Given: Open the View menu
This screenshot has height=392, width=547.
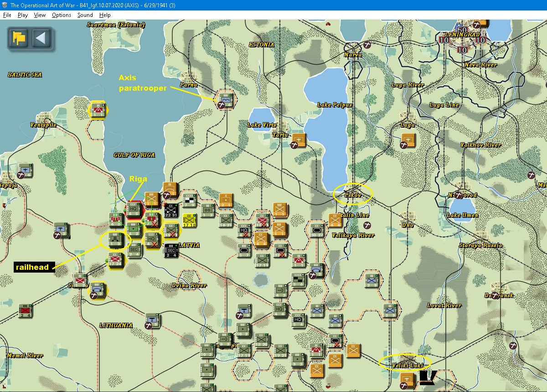Looking at the screenshot, I should pyautogui.click(x=40, y=15).
